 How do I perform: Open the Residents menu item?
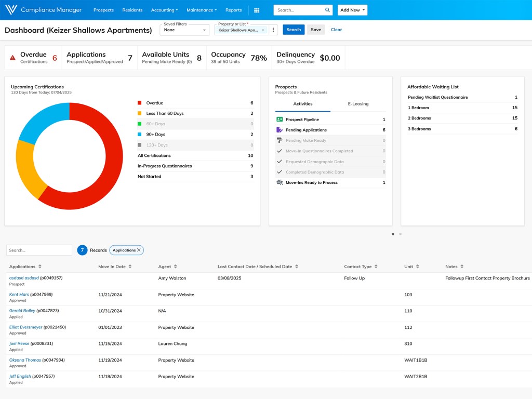[132, 10]
